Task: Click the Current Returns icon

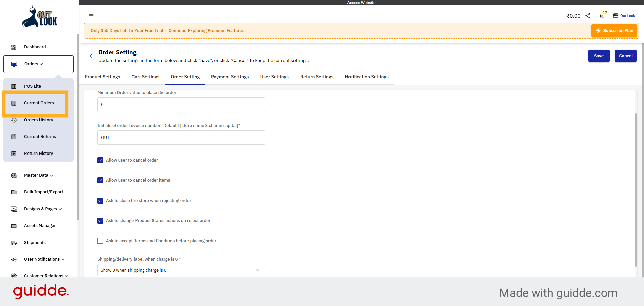Action: [x=14, y=137]
